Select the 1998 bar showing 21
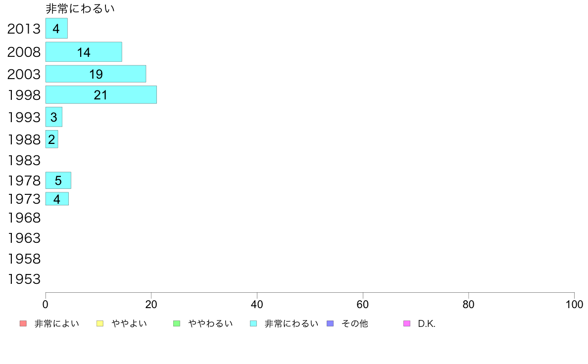 (x=101, y=94)
